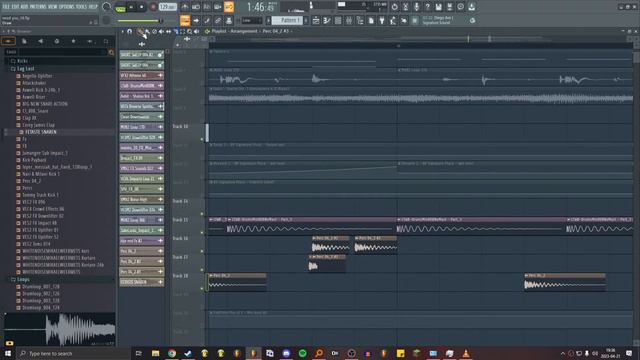The image size is (640, 360).
Task: Click the multilink to controllers chain icon
Action: (218, 20)
